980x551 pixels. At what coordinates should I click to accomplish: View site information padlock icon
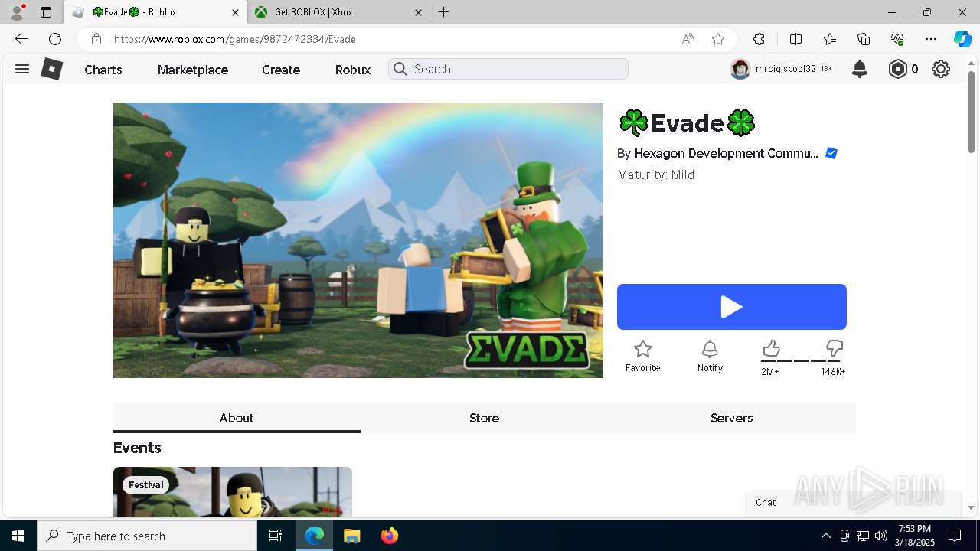(96, 39)
